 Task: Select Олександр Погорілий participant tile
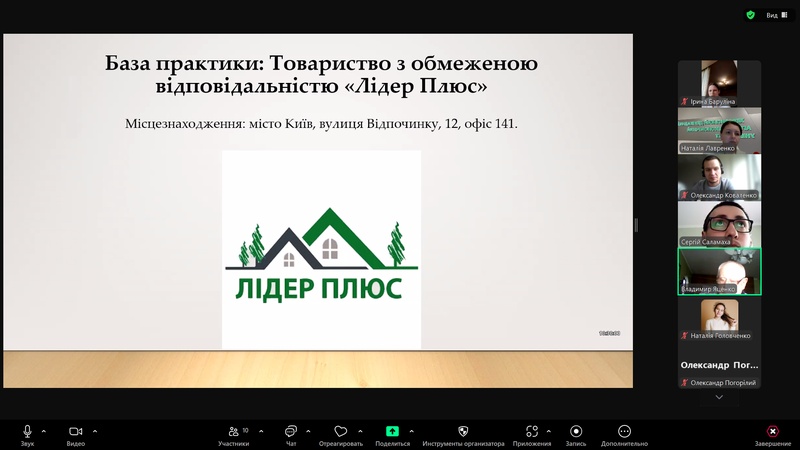click(x=719, y=365)
